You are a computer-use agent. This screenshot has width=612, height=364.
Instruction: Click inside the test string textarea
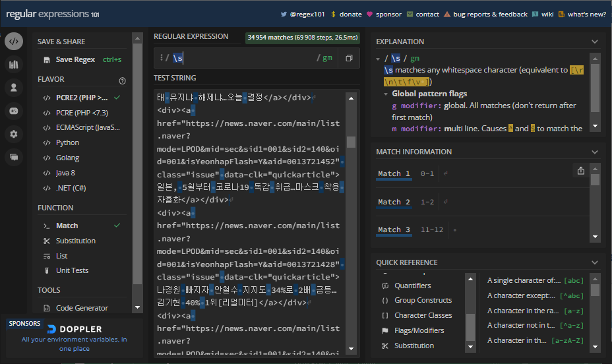click(x=250, y=222)
